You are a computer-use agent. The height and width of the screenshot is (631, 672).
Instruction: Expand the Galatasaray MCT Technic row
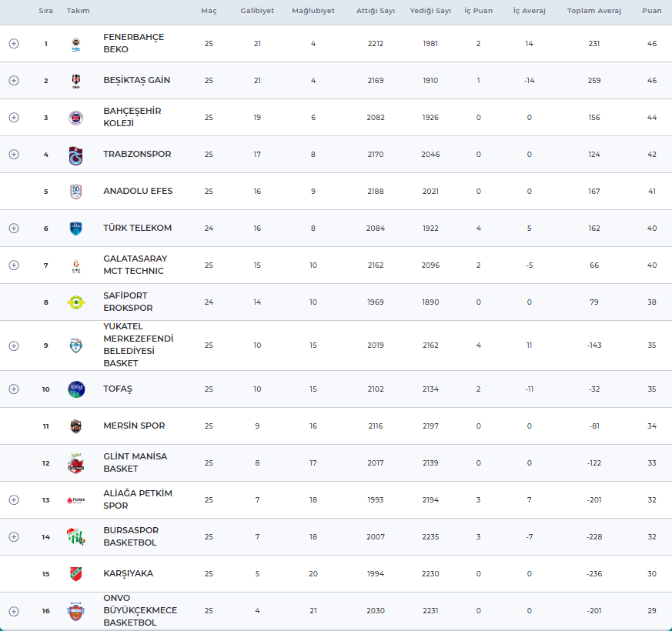14,265
